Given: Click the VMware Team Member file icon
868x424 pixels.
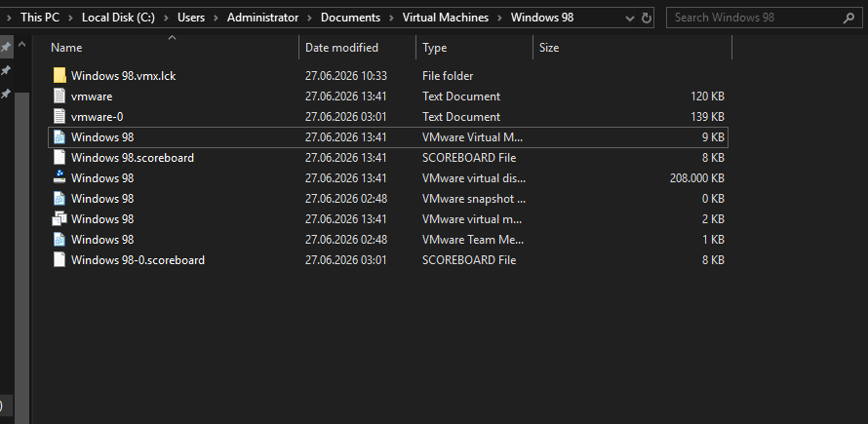Looking at the screenshot, I should (x=59, y=239).
